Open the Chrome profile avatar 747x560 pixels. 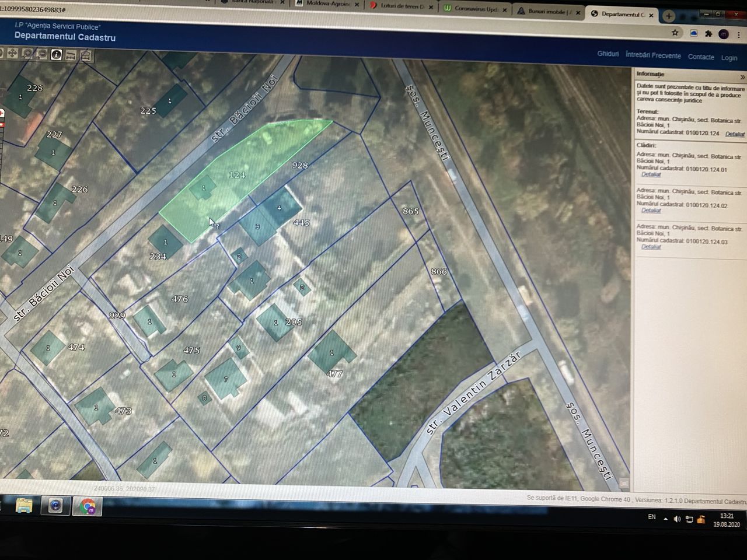[724, 34]
